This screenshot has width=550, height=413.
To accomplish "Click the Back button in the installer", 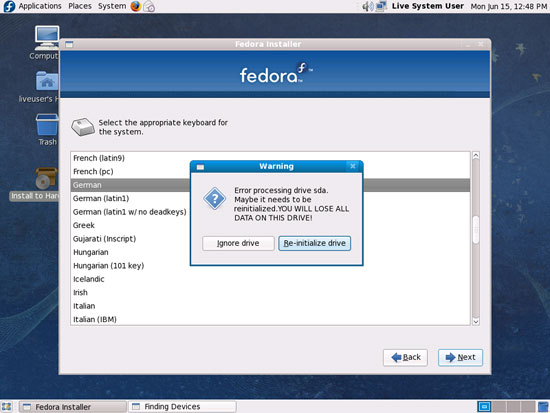I will (405, 358).
